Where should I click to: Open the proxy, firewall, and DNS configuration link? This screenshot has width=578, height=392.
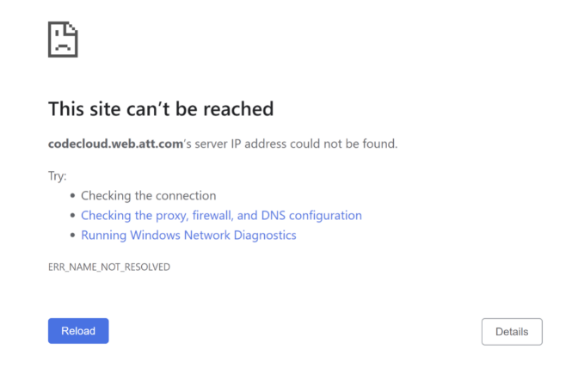[221, 216]
